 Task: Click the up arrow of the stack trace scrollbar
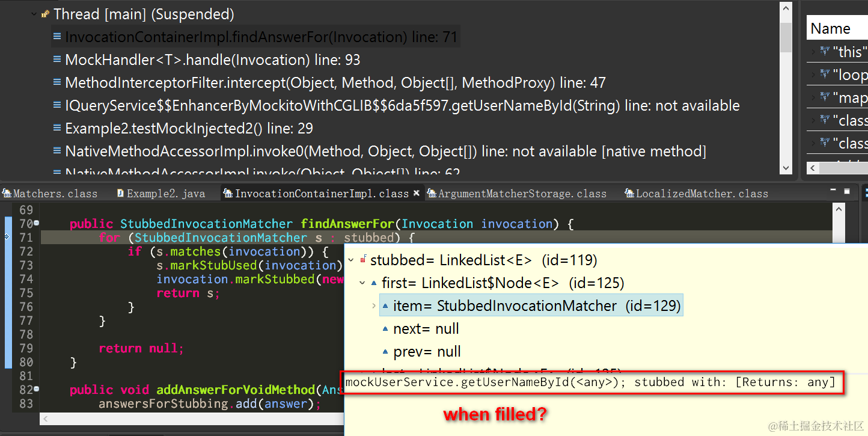(x=787, y=7)
